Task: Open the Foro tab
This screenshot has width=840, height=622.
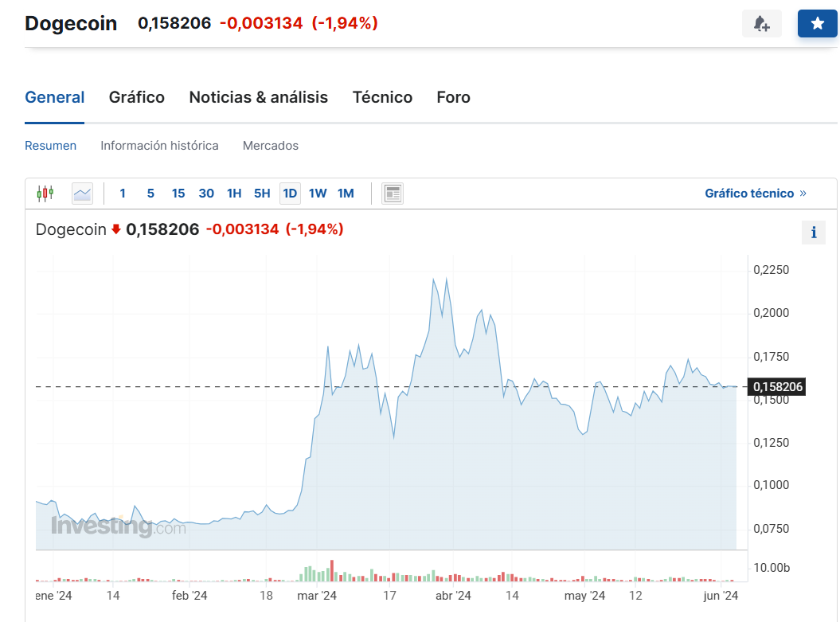Action: pos(453,97)
